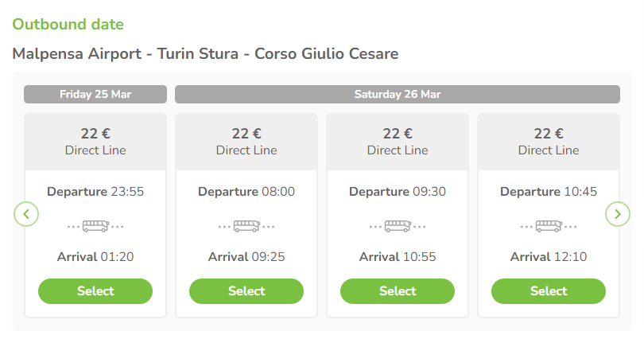Click the Arrival 12:10 text
The image size is (644, 339).
coord(549,257)
